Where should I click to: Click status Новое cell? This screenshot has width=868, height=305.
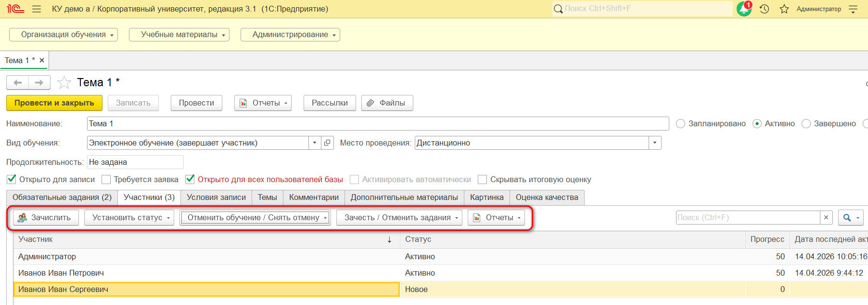point(573,289)
